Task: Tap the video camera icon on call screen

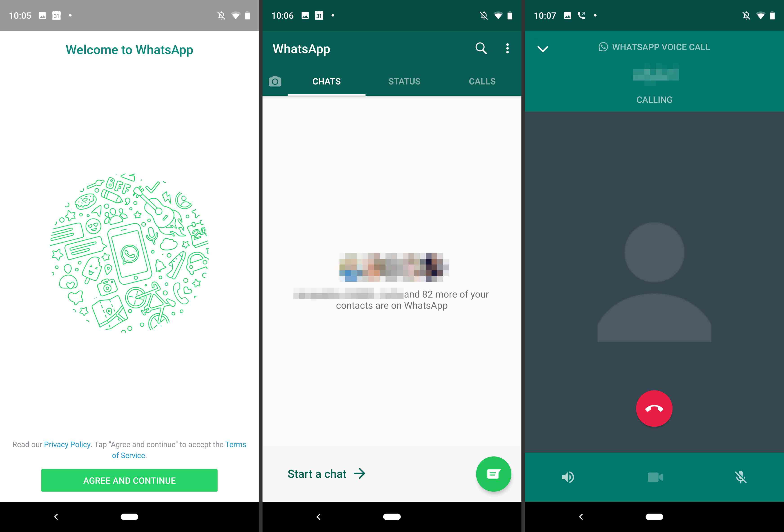Action: click(x=654, y=476)
